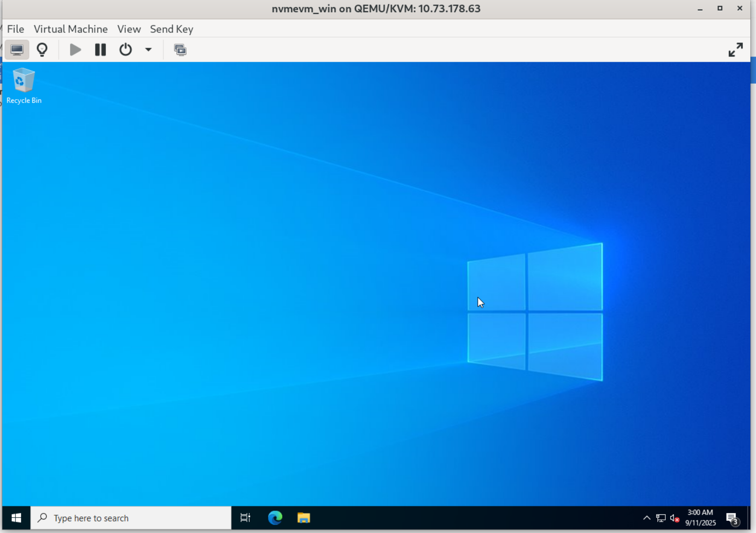Maximize the nvmevm_win viewer window
This screenshot has width=756, height=533.
[x=720, y=8]
